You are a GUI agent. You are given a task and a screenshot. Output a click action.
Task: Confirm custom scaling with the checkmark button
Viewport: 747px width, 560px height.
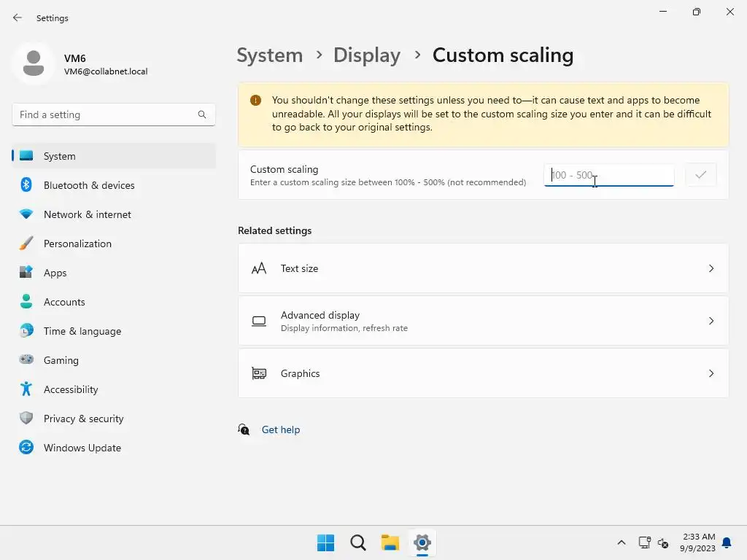(x=701, y=175)
